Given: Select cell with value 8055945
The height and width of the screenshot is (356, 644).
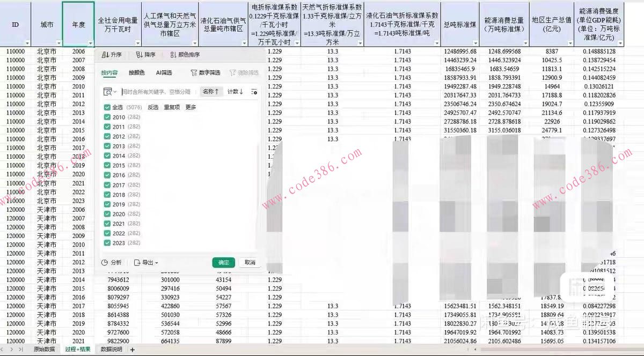Looking at the screenshot, I should pos(118,306).
